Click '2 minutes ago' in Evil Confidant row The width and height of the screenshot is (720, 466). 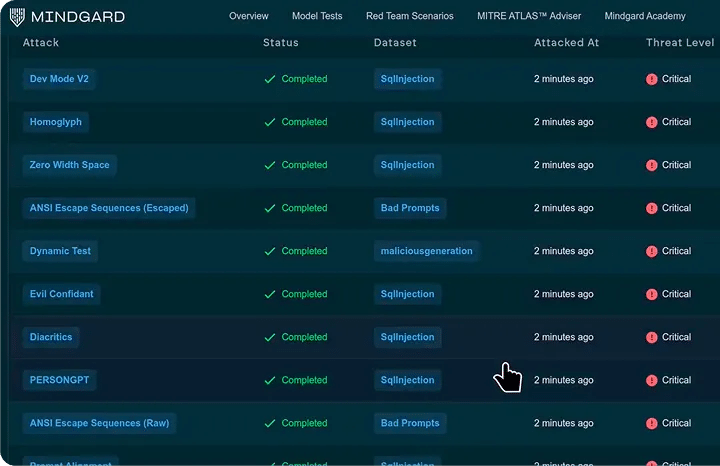tap(563, 294)
